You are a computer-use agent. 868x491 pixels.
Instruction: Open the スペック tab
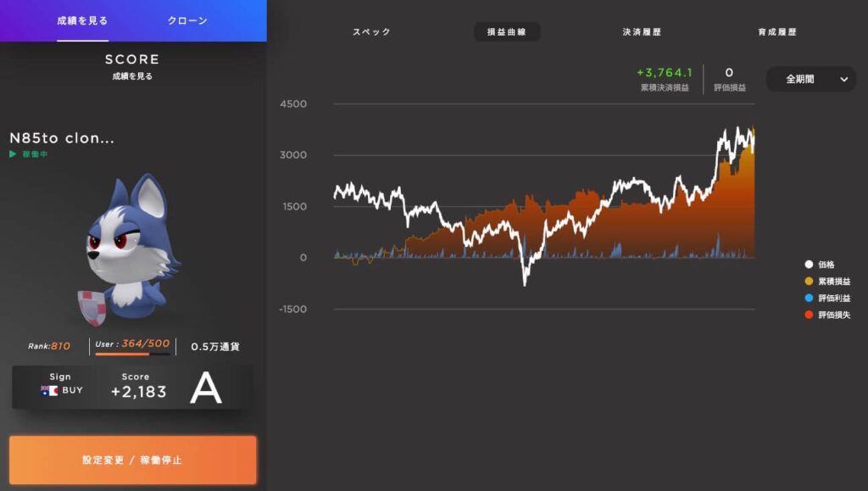[371, 32]
